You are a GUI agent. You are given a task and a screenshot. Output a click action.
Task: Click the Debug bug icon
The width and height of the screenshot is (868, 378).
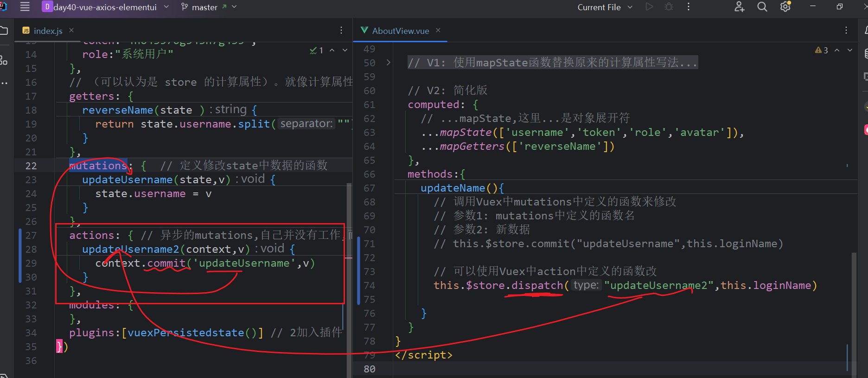(669, 7)
